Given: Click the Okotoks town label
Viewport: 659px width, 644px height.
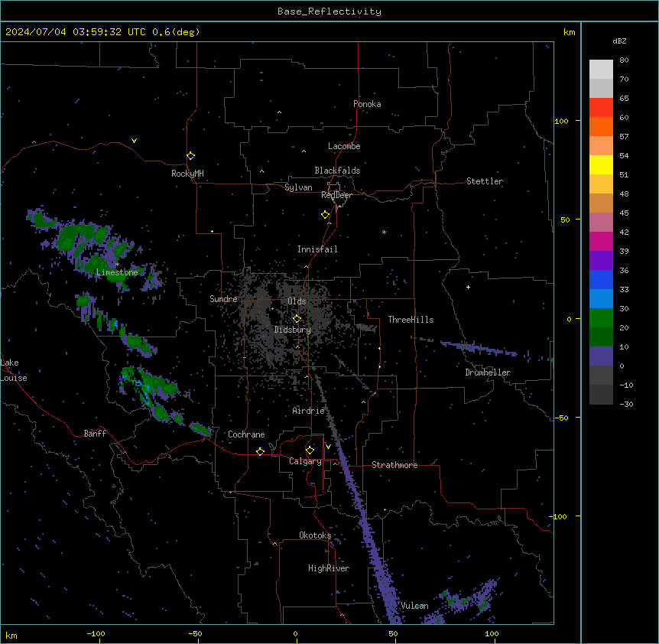Looking at the screenshot, I should click(315, 535).
